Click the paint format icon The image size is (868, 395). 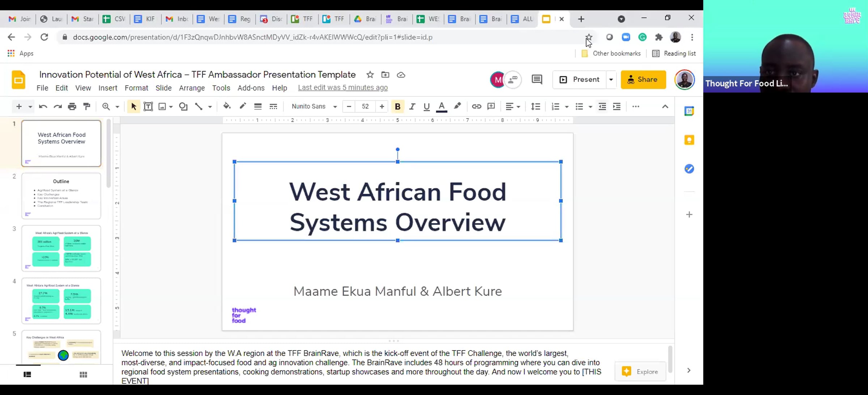(87, 106)
